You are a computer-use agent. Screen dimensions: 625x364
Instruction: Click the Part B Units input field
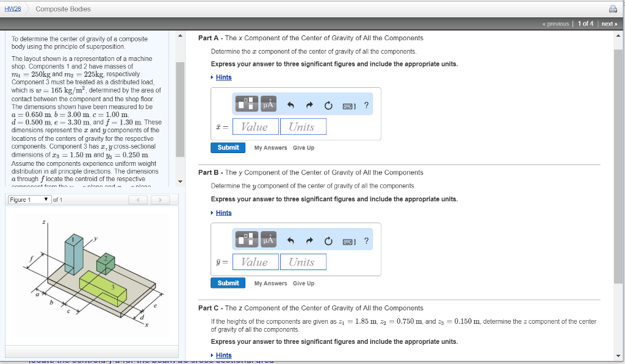pyautogui.click(x=303, y=262)
